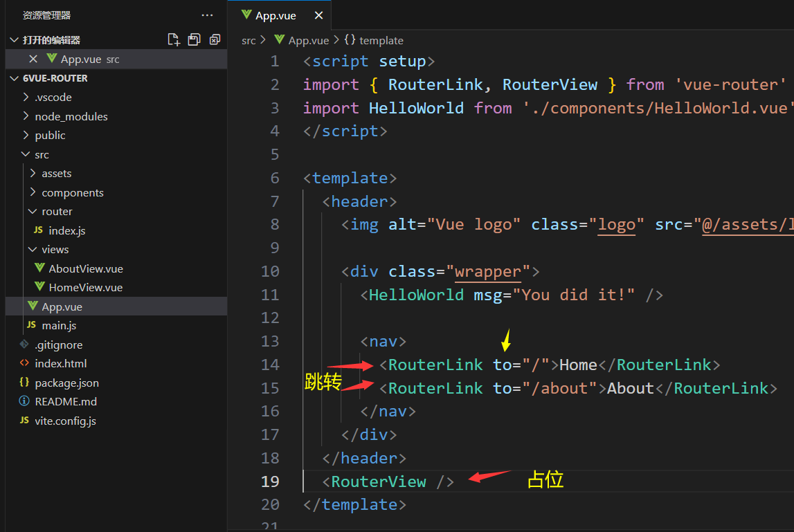The height and width of the screenshot is (532, 794).
Task: Click the "logo" class value
Action: (x=617, y=224)
